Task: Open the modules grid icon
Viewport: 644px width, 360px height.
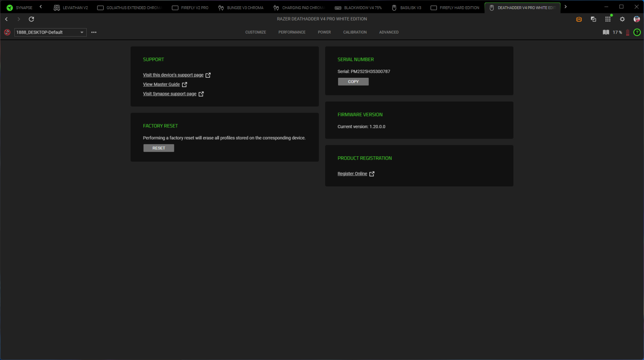Action: (x=608, y=19)
